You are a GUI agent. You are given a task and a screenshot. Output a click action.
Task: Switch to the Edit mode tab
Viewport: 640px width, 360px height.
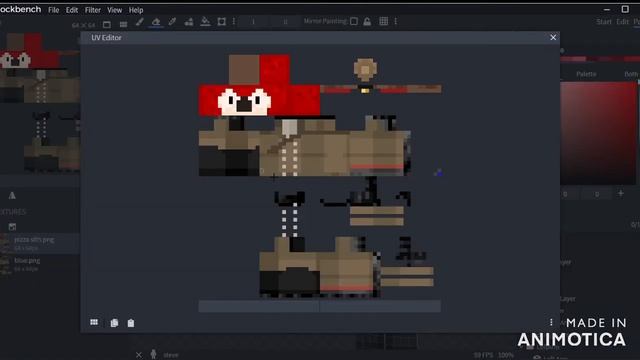point(622,22)
